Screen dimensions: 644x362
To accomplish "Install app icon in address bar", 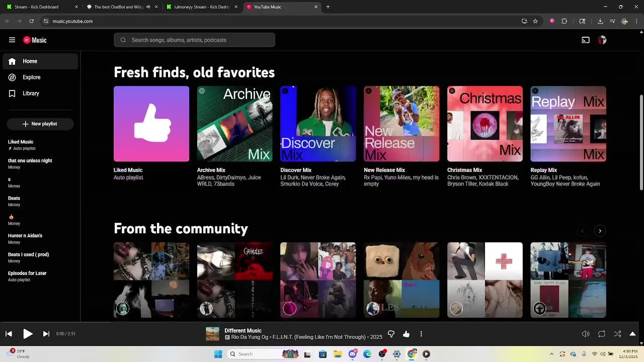I will click(x=524, y=21).
